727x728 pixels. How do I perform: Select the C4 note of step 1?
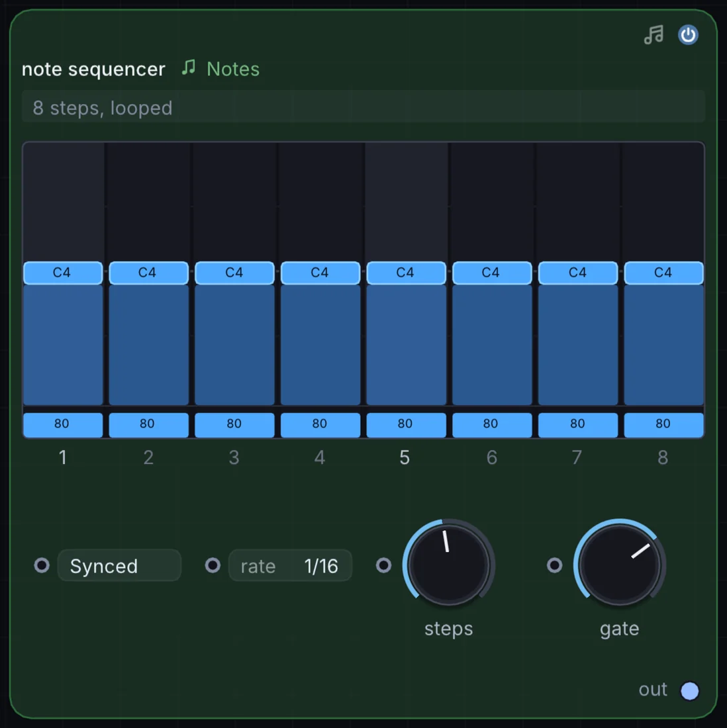pos(63,273)
